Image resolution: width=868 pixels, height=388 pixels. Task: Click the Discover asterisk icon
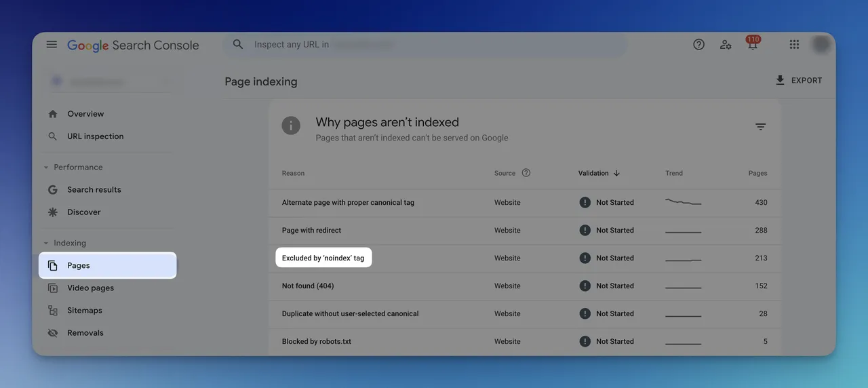[x=53, y=212]
